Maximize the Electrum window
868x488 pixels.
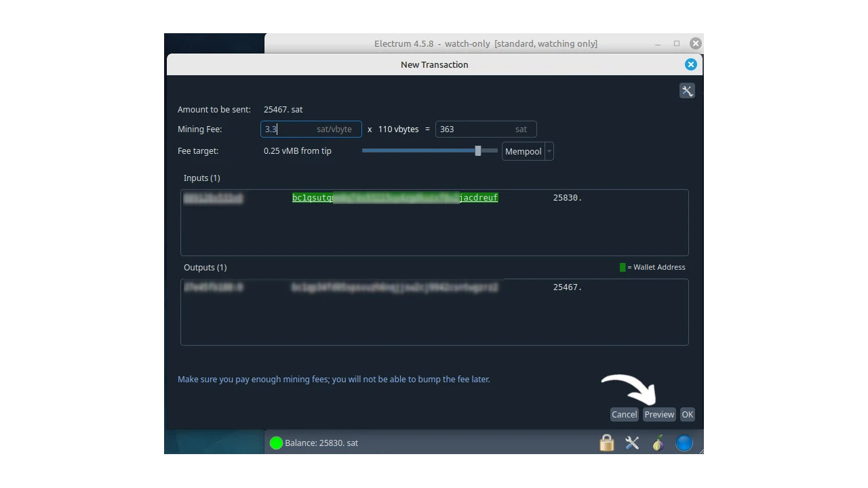click(x=676, y=43)
